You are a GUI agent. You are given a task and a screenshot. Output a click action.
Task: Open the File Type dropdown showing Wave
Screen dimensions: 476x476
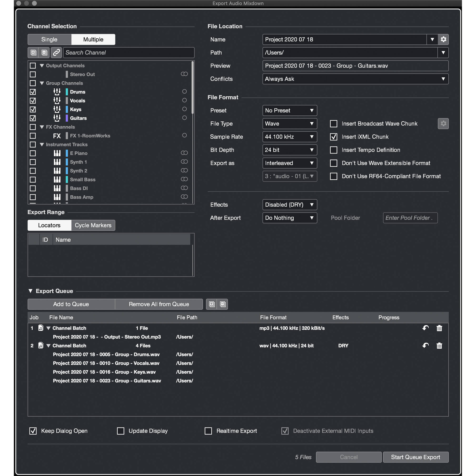(289, 124)
